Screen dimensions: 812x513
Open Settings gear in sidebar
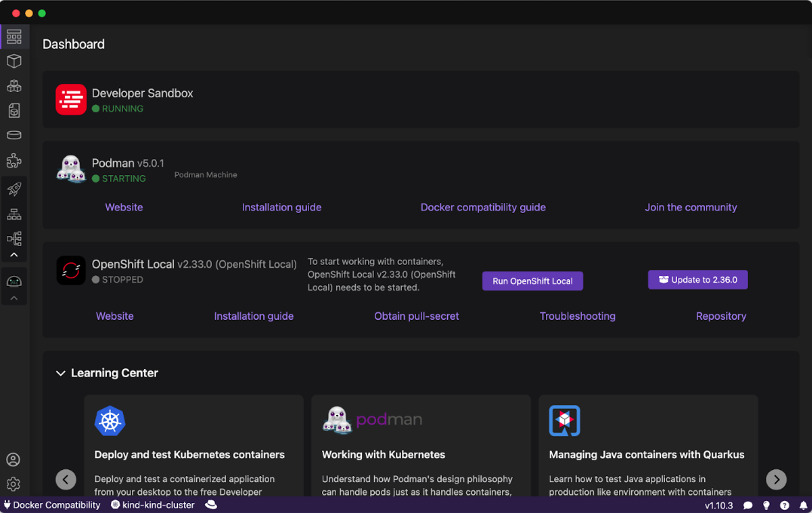14,484
